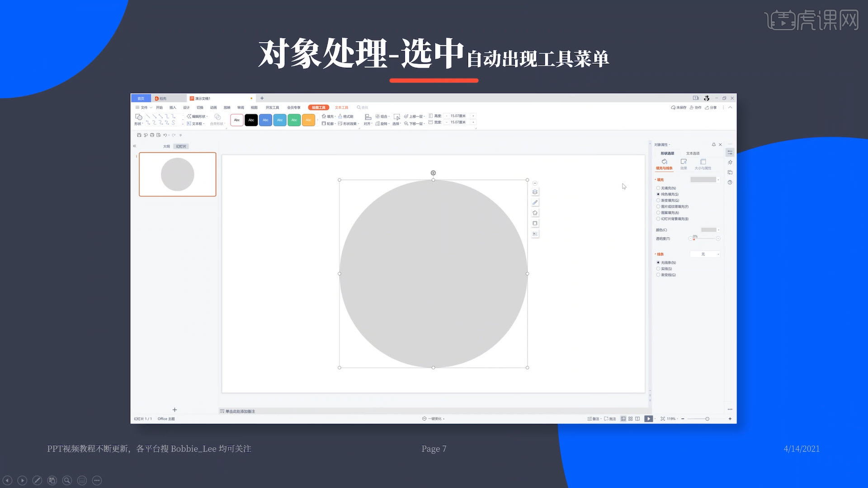
Task: Click 上移一层 bring forward
Action: 414,117
